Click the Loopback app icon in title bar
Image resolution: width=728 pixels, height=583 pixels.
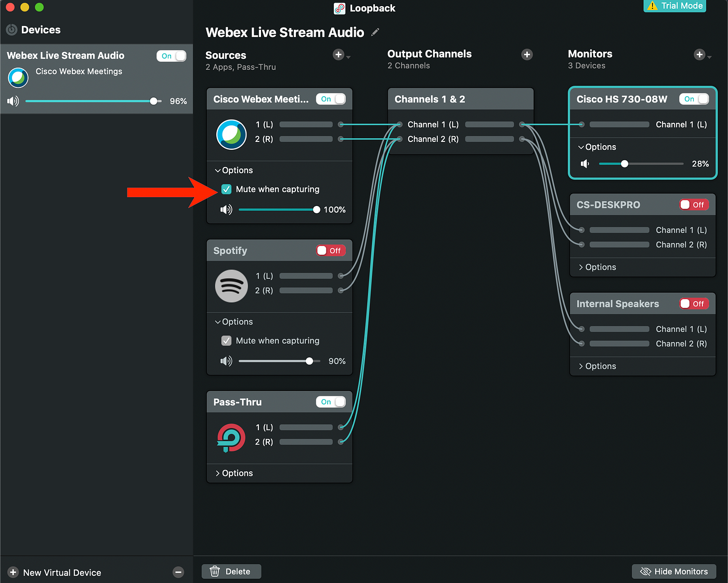pos(340,8)
